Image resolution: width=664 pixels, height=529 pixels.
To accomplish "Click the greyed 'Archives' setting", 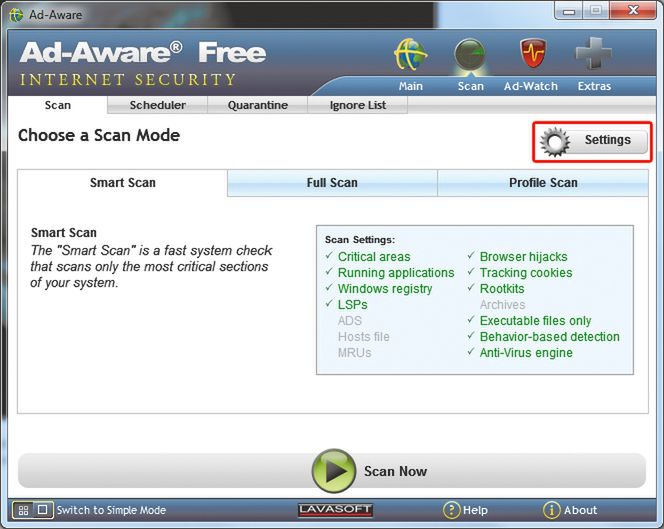I will (x=502, y=305).
